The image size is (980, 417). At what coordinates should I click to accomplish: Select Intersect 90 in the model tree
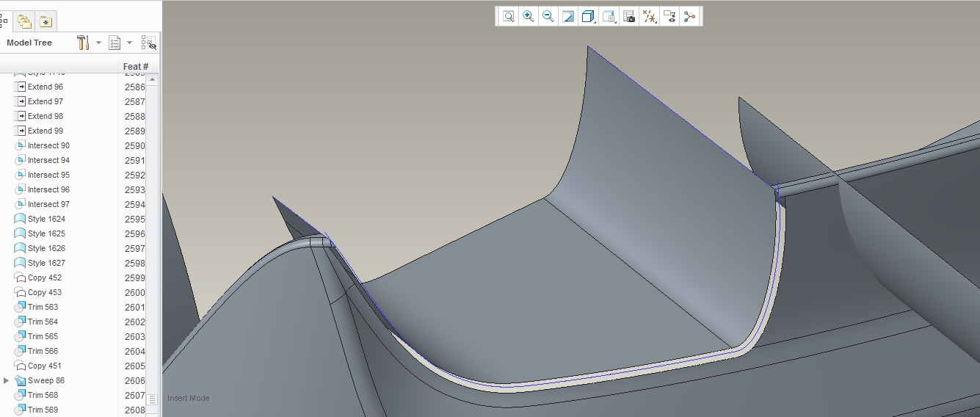coord(48,145)
